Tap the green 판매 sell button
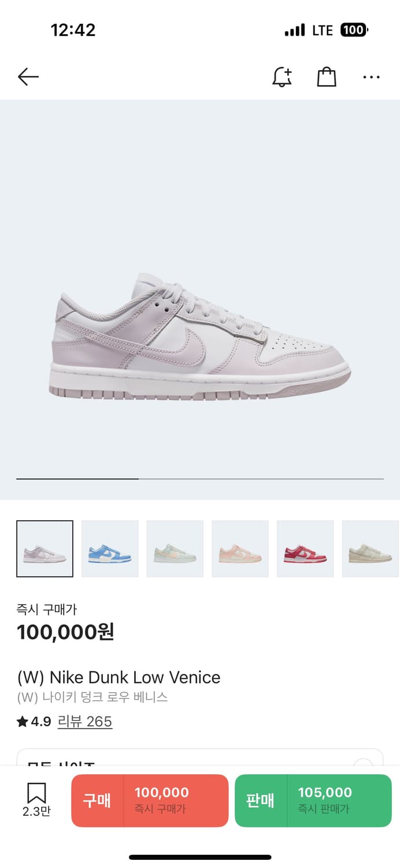The image size is (400, 868). (x=313, y=801)
